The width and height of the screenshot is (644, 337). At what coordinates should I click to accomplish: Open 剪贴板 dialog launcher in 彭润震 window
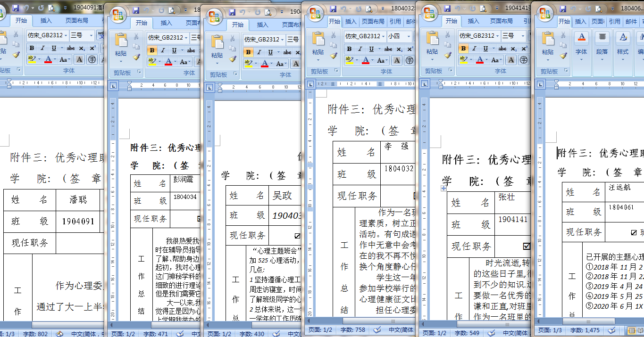140,73
